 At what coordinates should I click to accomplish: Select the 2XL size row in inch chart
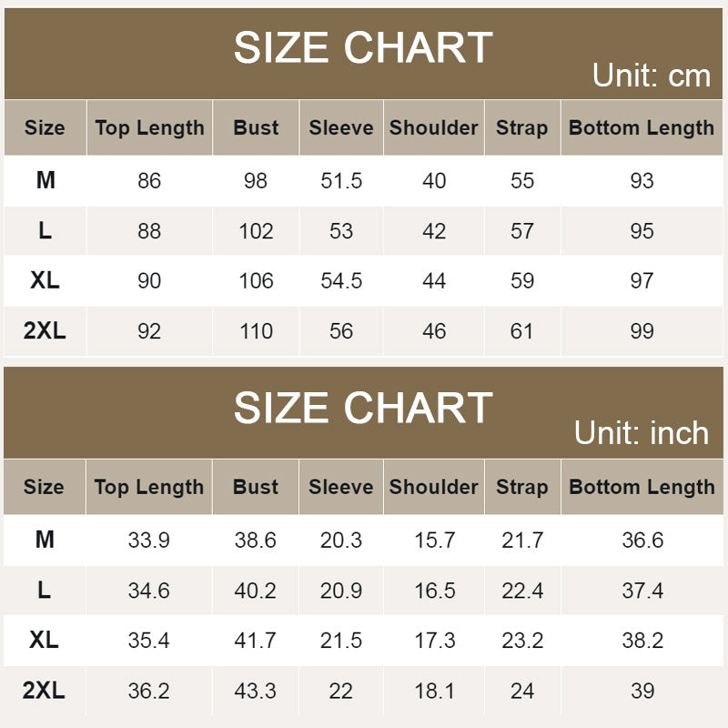pos(45,691)
